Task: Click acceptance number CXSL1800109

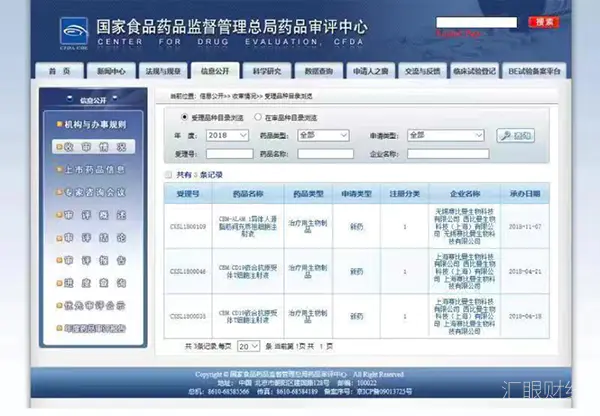Action: click(188, 227)
